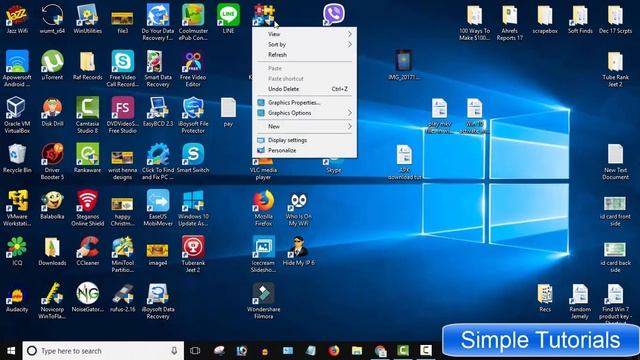Open the Icecream Slideshow shortcut

tap(263, 255)
